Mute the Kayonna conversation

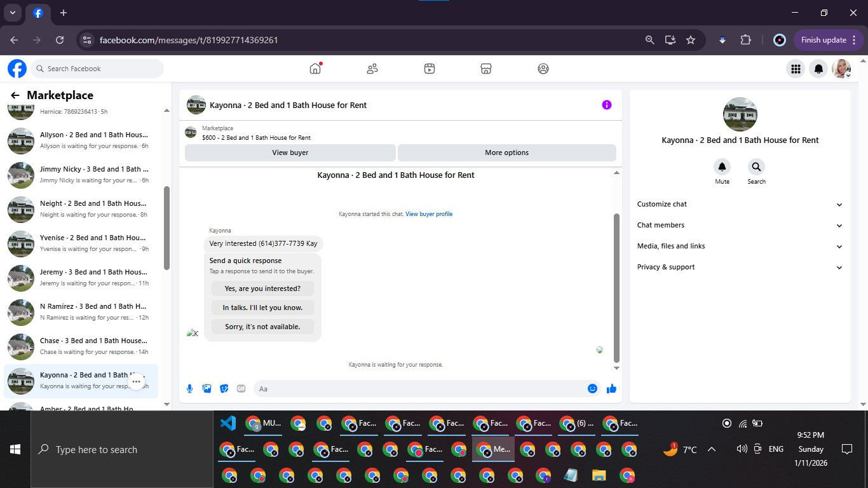[x=722, y=167]
